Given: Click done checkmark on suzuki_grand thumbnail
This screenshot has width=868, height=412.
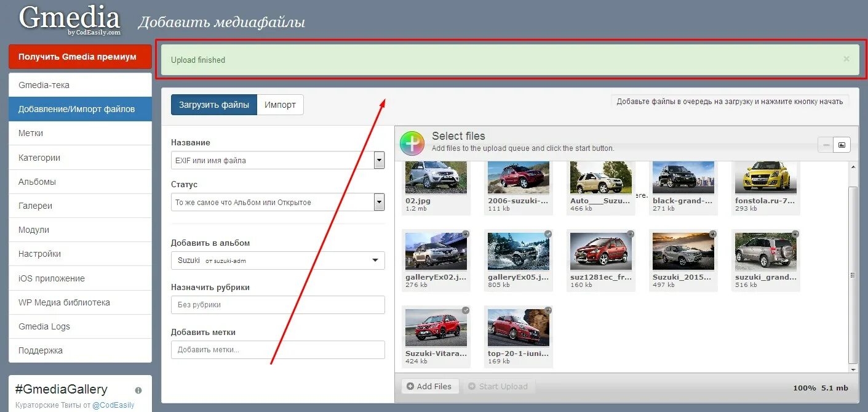Looking at the screenshot, I should (x=795, y=233).
